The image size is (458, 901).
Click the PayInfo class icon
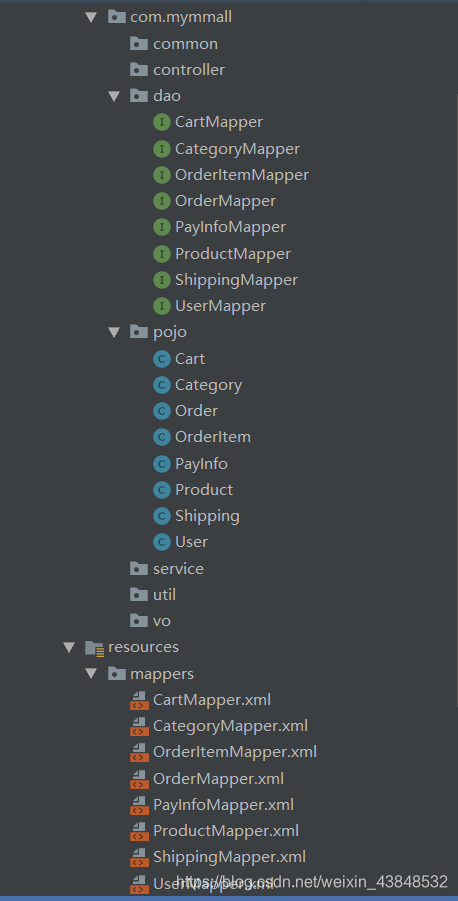coord(162,463)
